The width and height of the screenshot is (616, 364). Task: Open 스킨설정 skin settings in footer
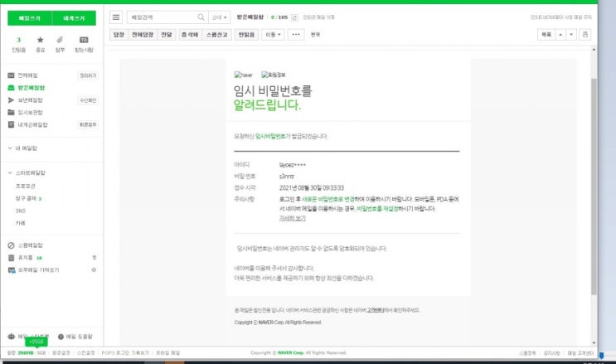pyautogui.click(x=86, y=353)
